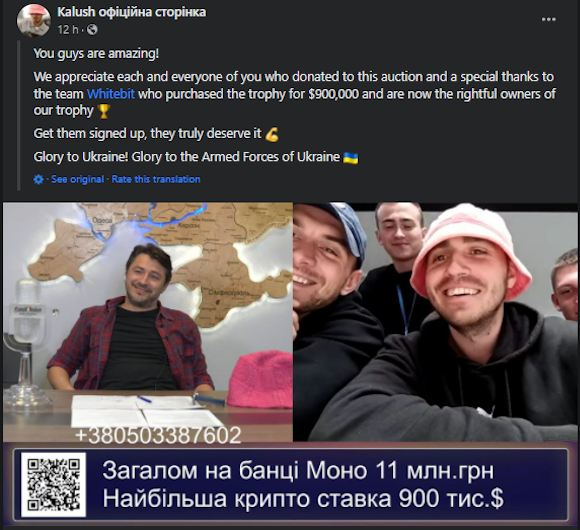Screen dimensions: 580x530
Task: Open the 12 h post timestamp
Action: [x=68, y=30]
